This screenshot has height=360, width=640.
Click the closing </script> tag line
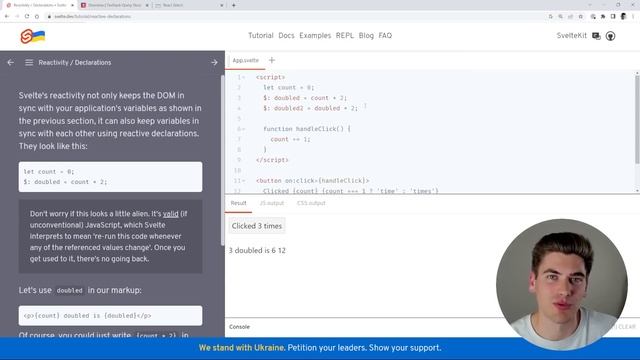tap(272, 160)
